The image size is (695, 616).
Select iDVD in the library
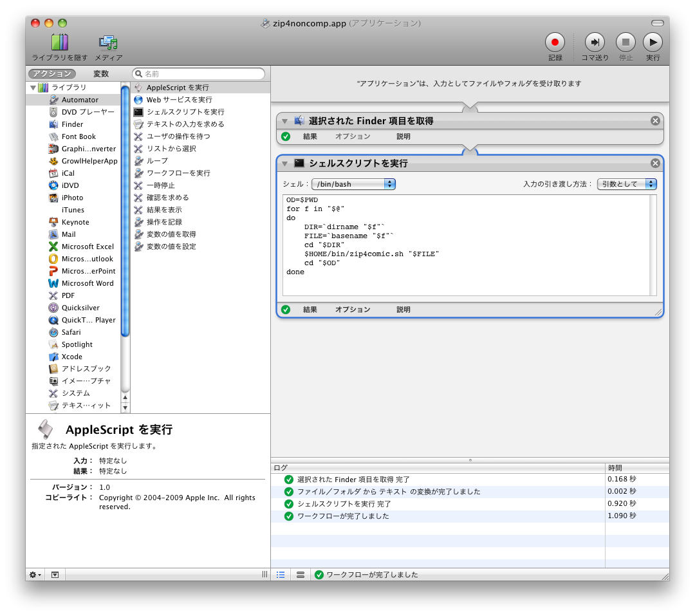click(73, 185)
